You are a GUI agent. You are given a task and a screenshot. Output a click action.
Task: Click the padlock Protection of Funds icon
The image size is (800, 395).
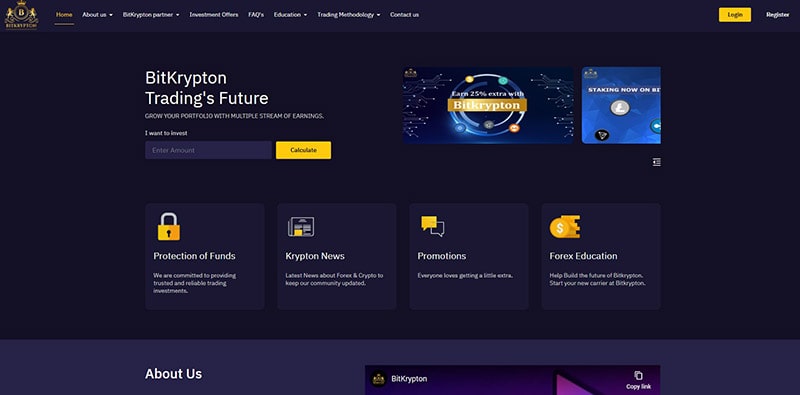coord(169,227)
